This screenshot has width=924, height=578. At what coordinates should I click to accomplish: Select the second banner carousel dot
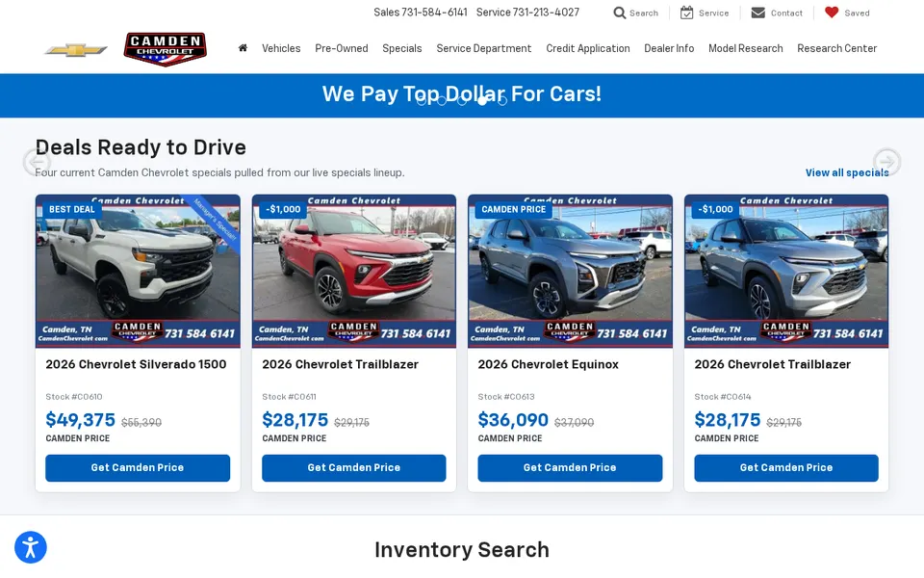[442, 101]
